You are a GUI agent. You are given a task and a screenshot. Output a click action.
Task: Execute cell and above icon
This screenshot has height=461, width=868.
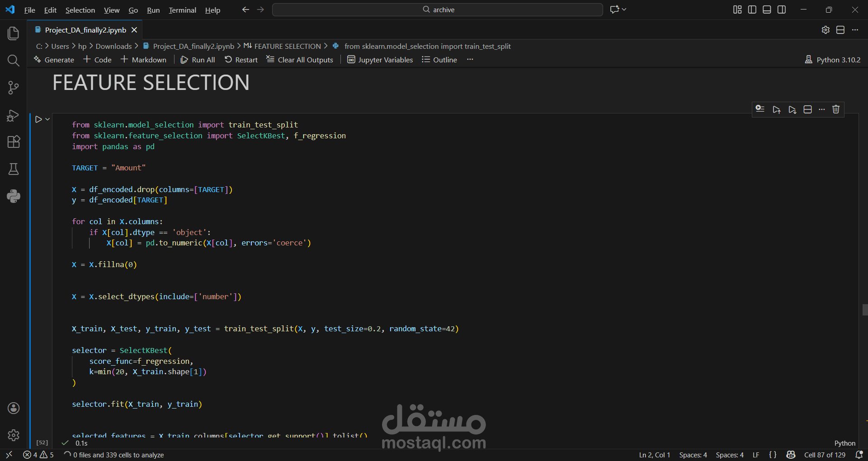[x=777, y=109]
